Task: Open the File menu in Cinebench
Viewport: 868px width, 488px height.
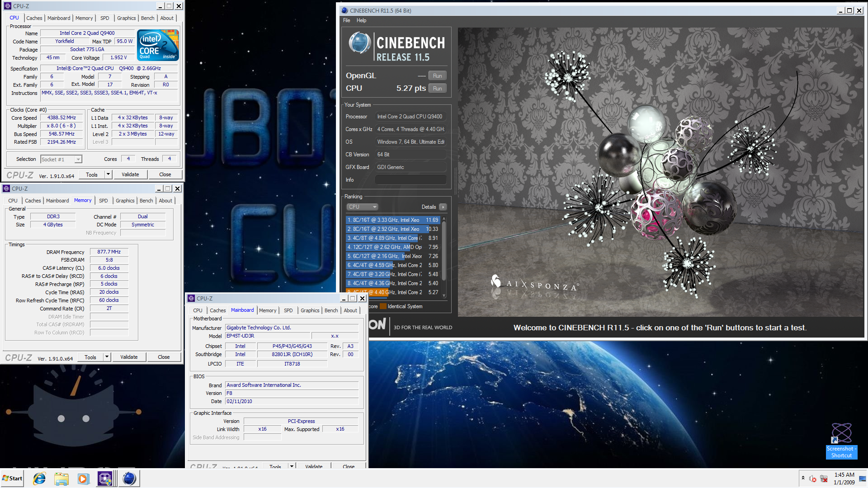Action: (x=346, y=20)
